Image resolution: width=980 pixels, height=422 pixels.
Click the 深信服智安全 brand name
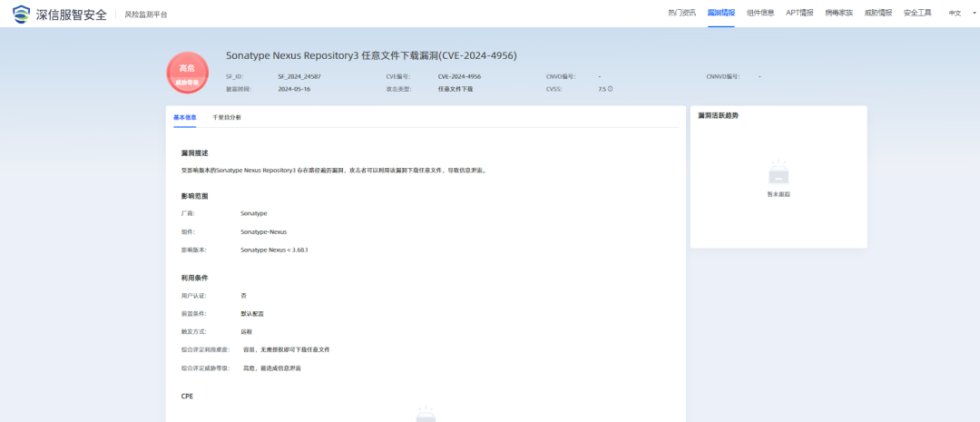72,14
